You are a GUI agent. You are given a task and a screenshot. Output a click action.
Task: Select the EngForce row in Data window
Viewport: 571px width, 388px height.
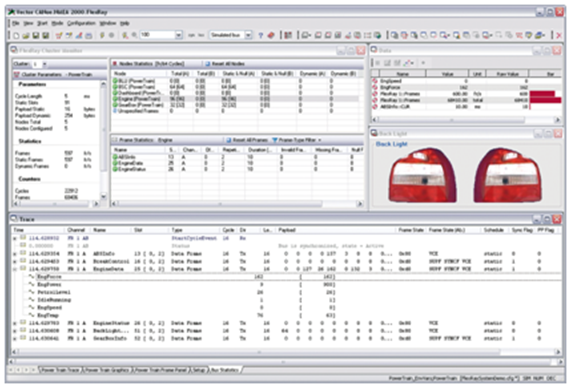coord(466,87)
